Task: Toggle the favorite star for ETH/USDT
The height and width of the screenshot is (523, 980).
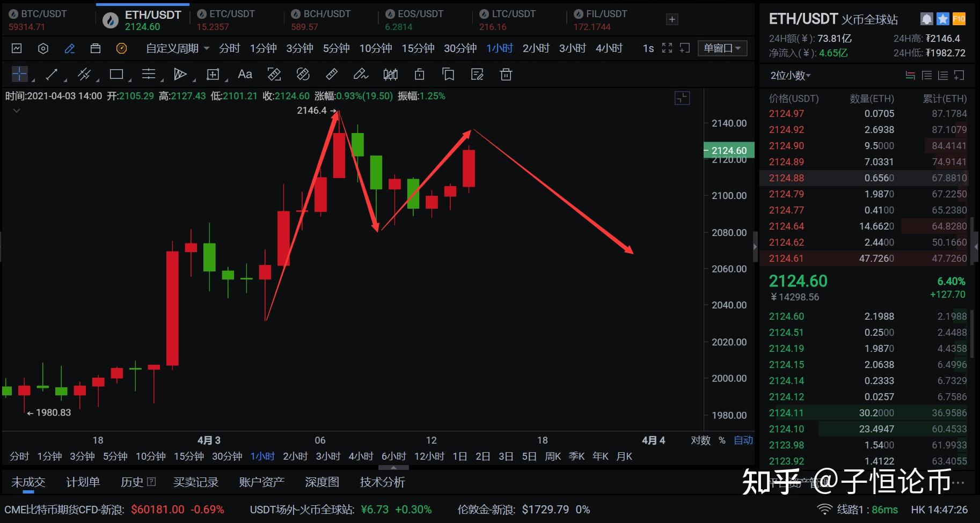Action: 942,19
